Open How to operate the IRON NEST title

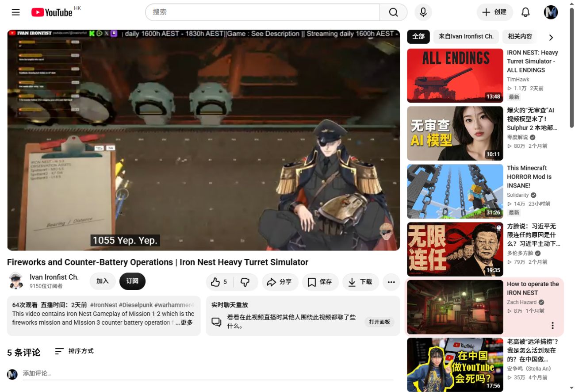(x=533, y=288)
